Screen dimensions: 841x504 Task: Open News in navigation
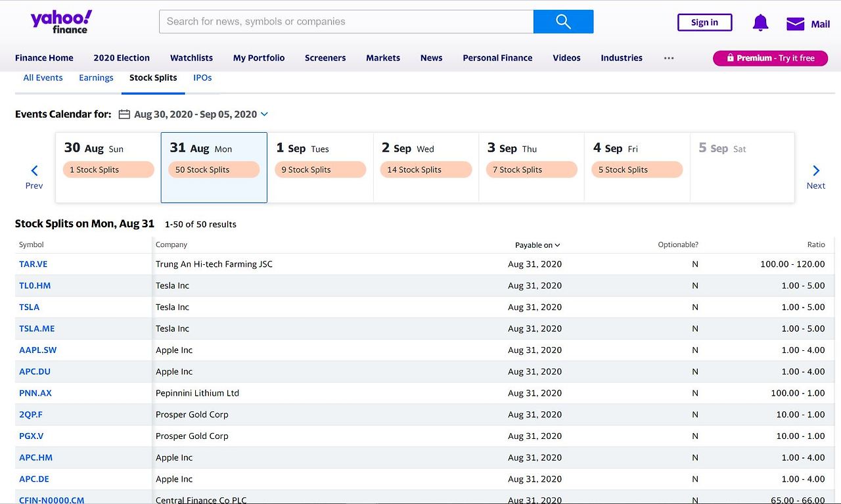click(x=431, y=58)
